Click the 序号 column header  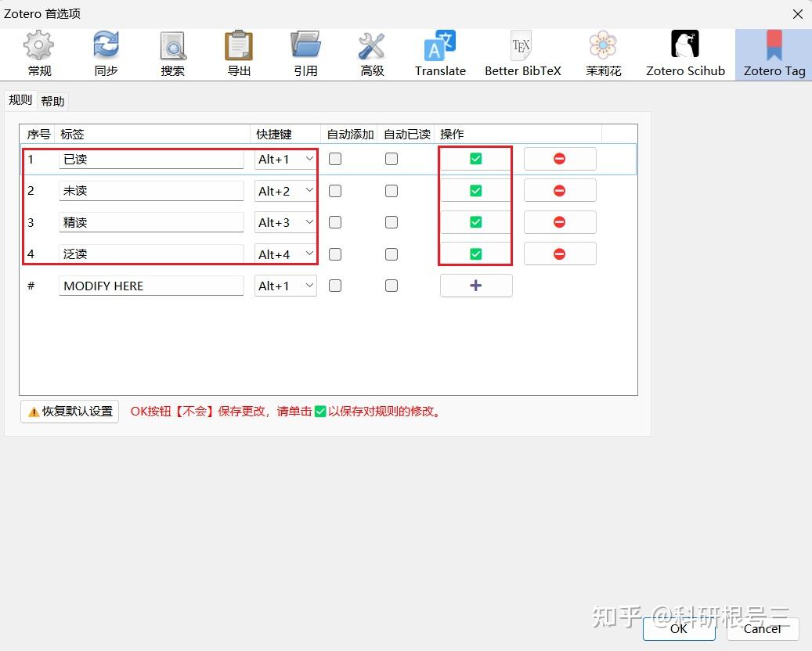(x=38, y=135)
